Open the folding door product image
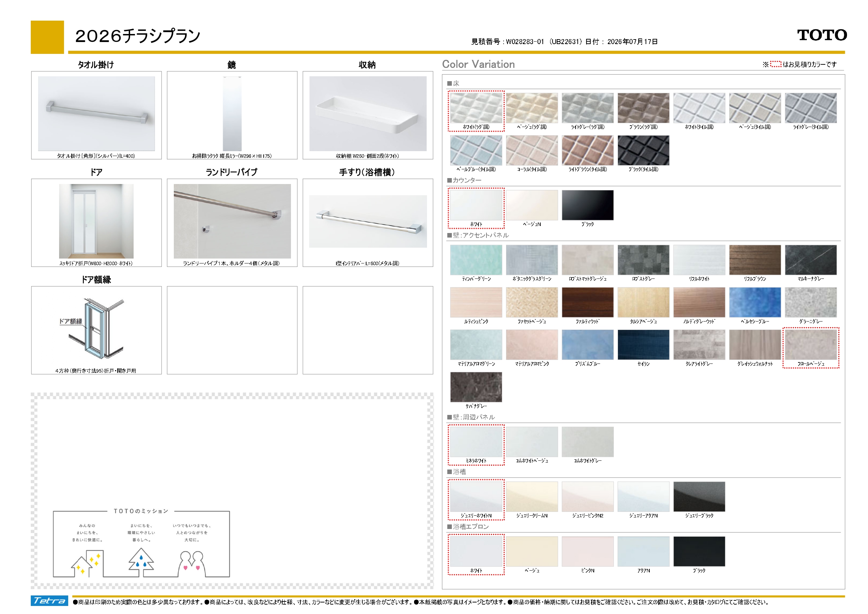This screenshot has width=868, height=614. (x=97, y=221)
